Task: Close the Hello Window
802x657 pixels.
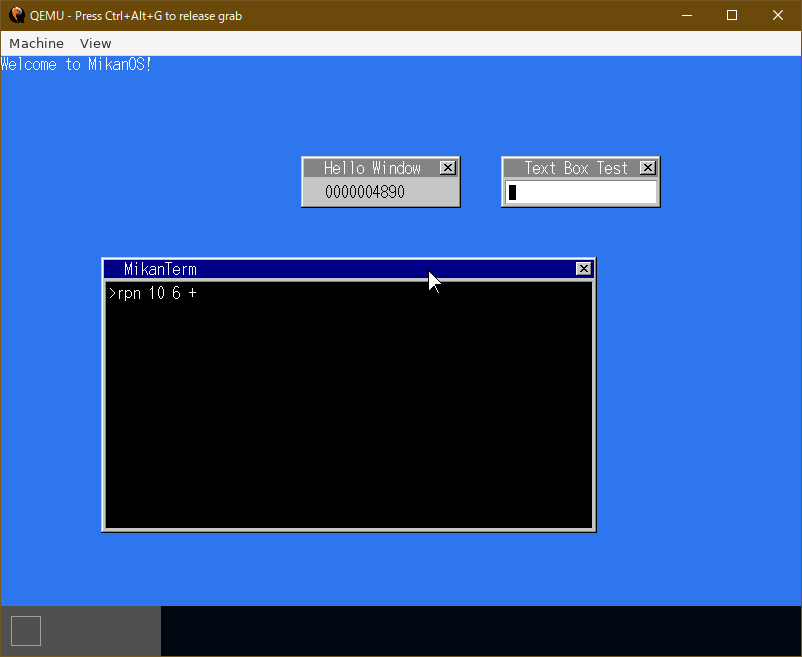Action: coord(448,168)
